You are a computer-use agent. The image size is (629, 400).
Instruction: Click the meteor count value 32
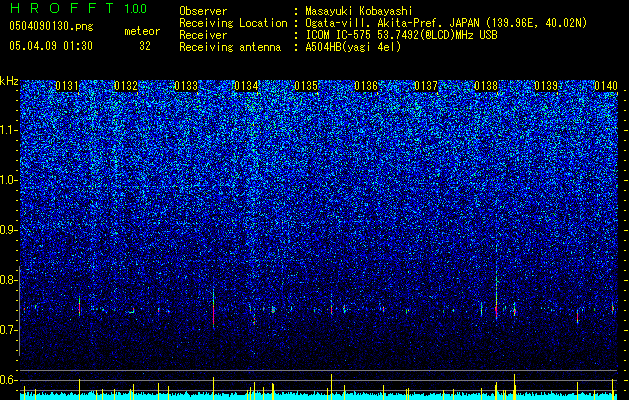145,46
